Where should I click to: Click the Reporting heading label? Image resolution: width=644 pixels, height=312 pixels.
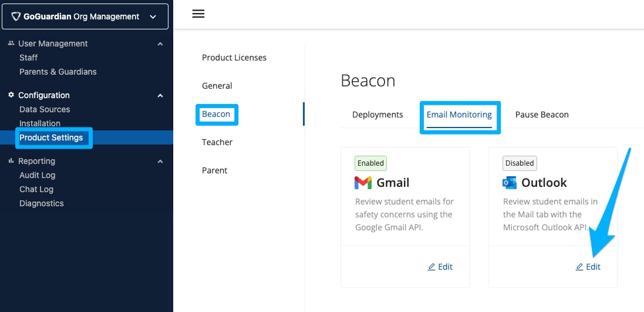[36, 161]
